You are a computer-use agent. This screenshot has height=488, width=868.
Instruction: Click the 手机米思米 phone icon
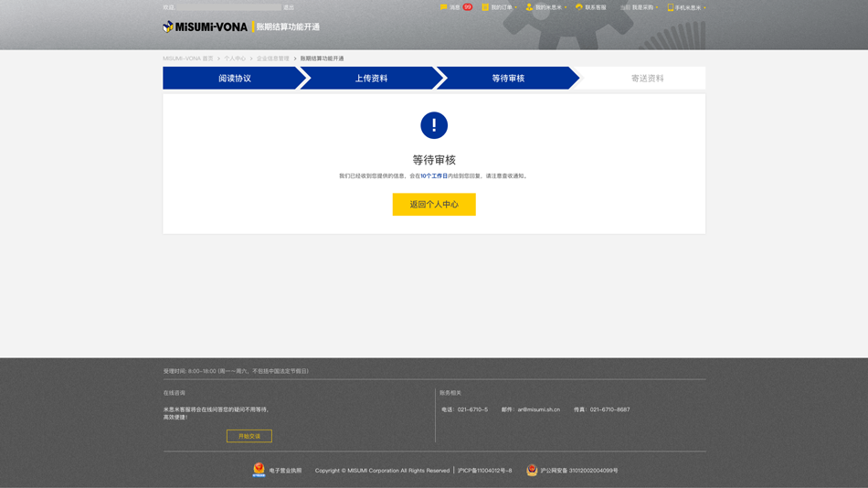point(671,7)
